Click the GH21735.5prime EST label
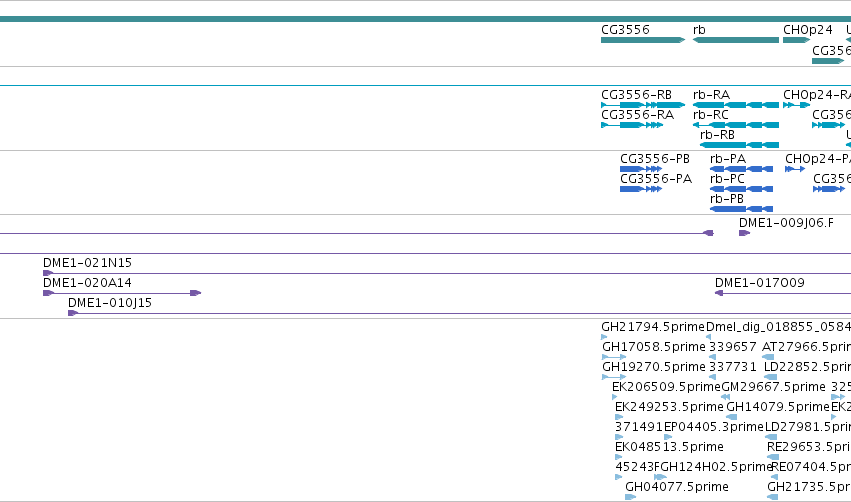The width and height of the screenshot is (851, 502). [809, 487]
